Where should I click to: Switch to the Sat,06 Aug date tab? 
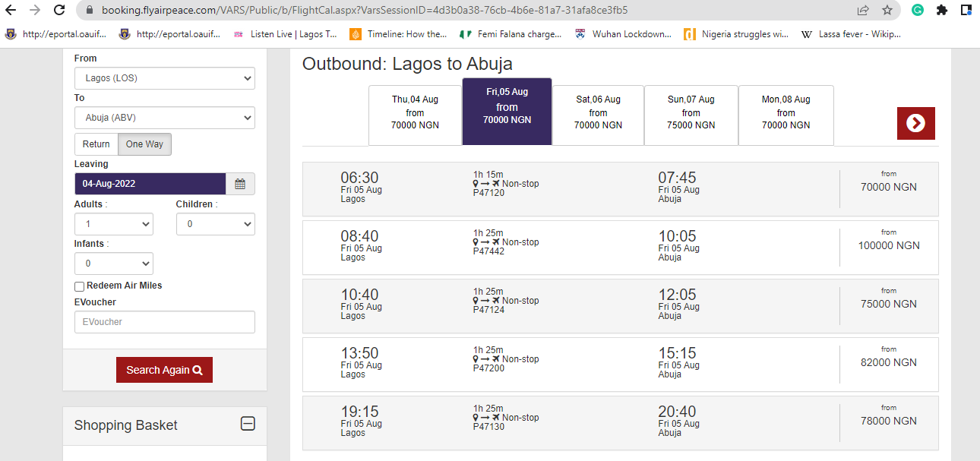click(598, 115)
